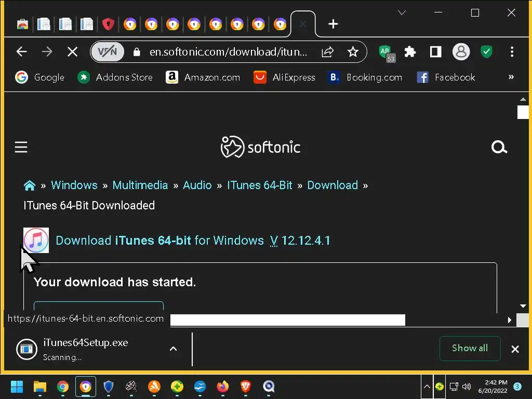This screenshot has height=399, width=532.
Task: Expand iTunes64Setup.exe download options chevron
Action: tap(173, 349)
